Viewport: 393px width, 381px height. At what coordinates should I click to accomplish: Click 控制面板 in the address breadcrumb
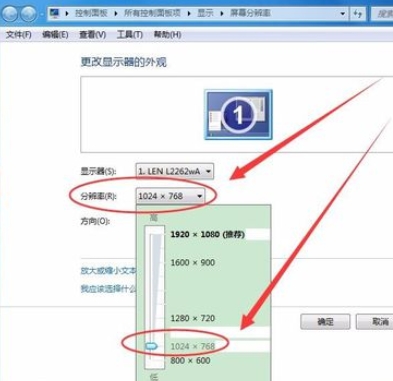pyautogui.click(x=91, y=13)
